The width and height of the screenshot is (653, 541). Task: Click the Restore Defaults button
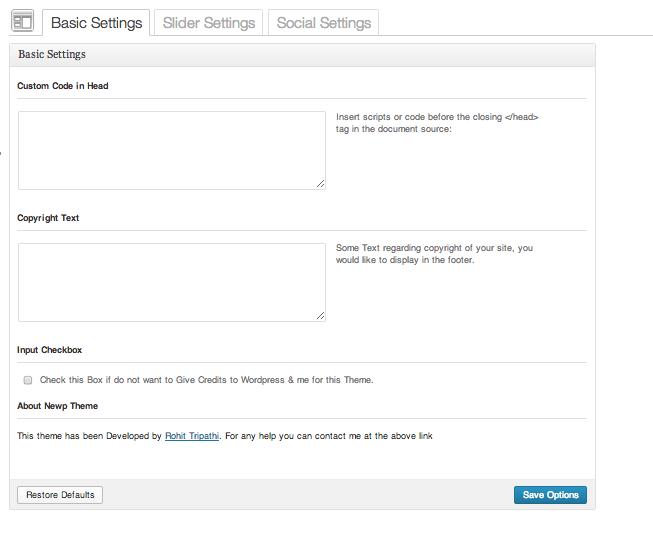tap(60, 495)
